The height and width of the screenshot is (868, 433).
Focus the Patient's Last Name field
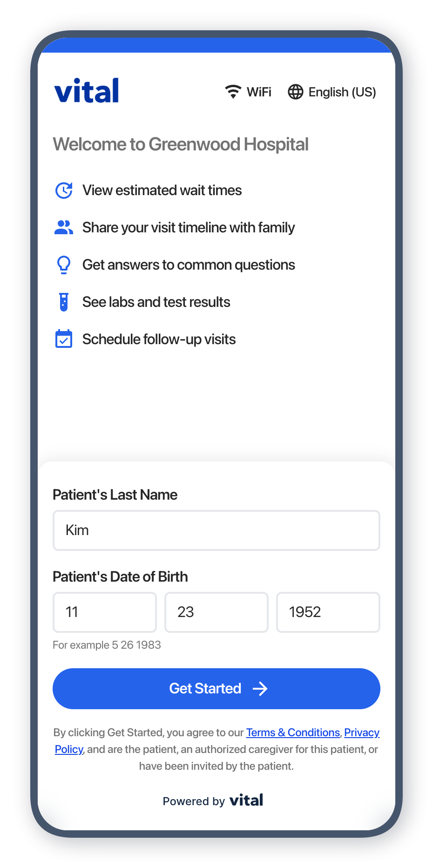point(216,530)
